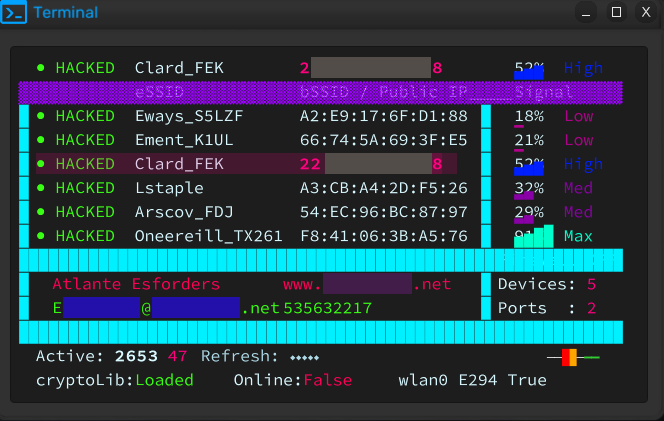664x421 pixels.
Task: Click the cryptoLib Loaded status
Action: point(114,380)
